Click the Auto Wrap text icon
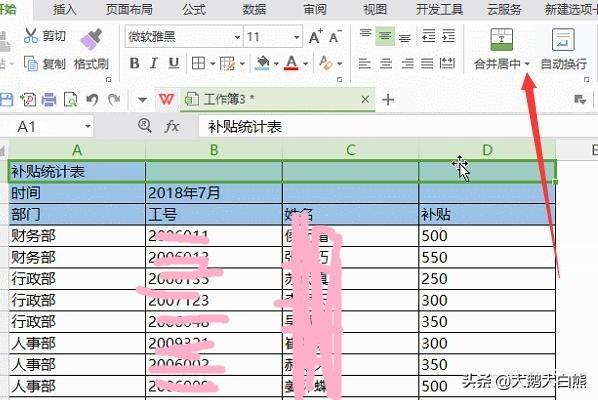The width and height of the screenshot is (598, 400). 563,40
